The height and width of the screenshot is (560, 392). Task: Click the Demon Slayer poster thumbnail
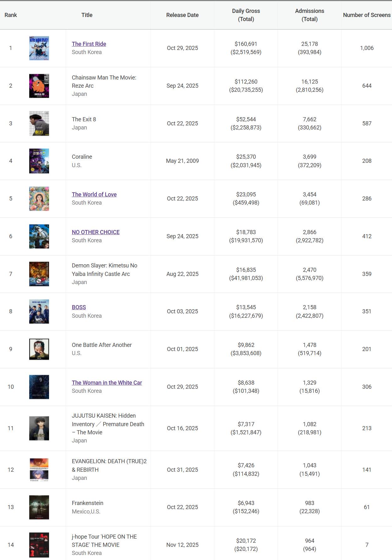[x=39, y=274]
